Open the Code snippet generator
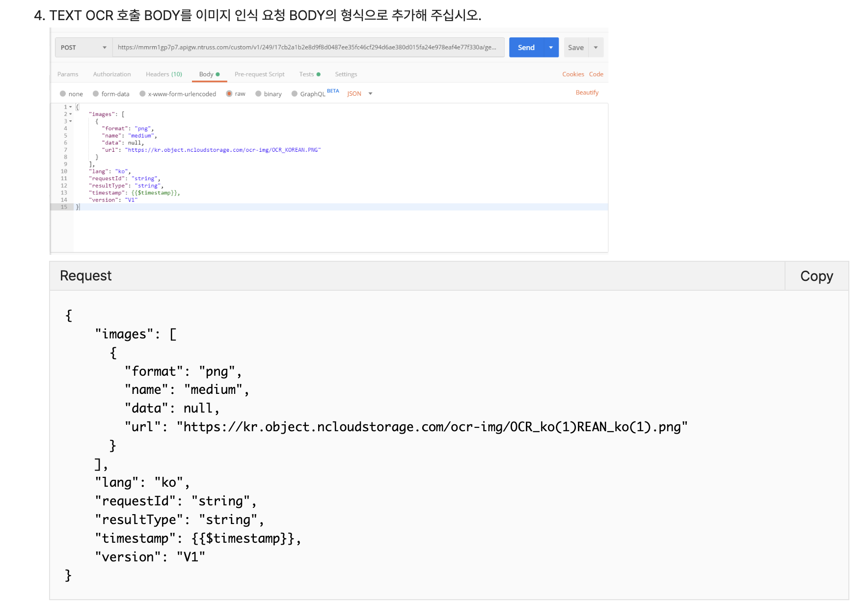This screenshot has height=610, width=868. [596, 74]
